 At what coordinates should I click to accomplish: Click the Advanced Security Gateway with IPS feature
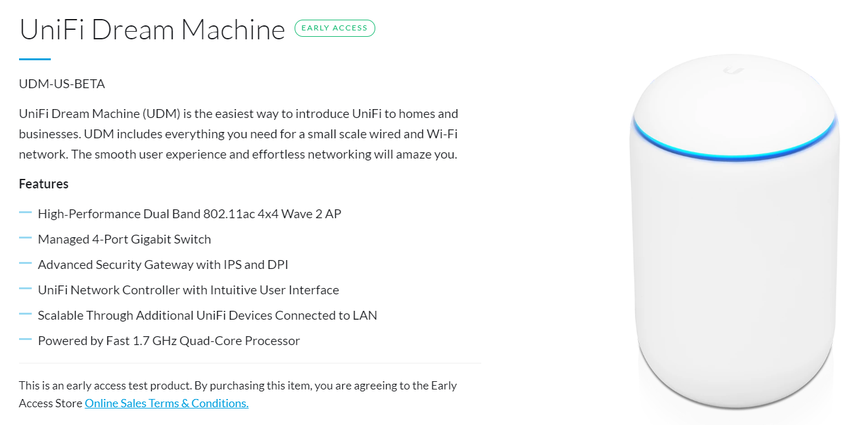163,265
